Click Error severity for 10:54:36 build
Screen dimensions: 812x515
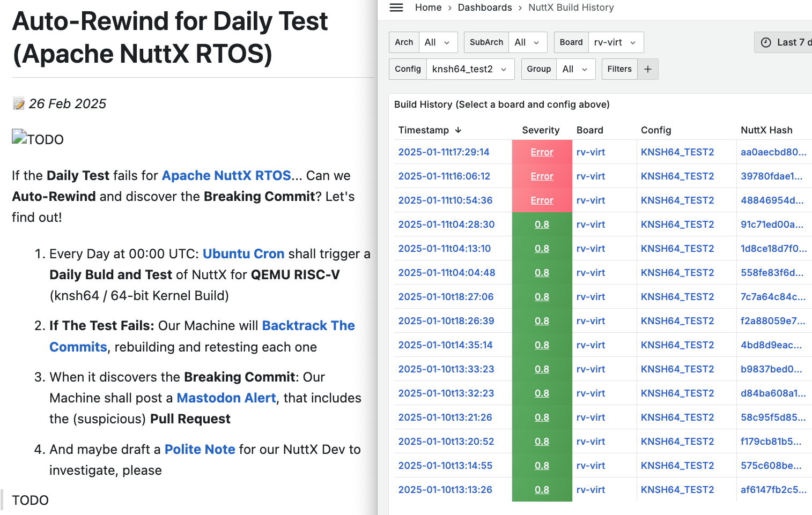(x=542, y=200)
